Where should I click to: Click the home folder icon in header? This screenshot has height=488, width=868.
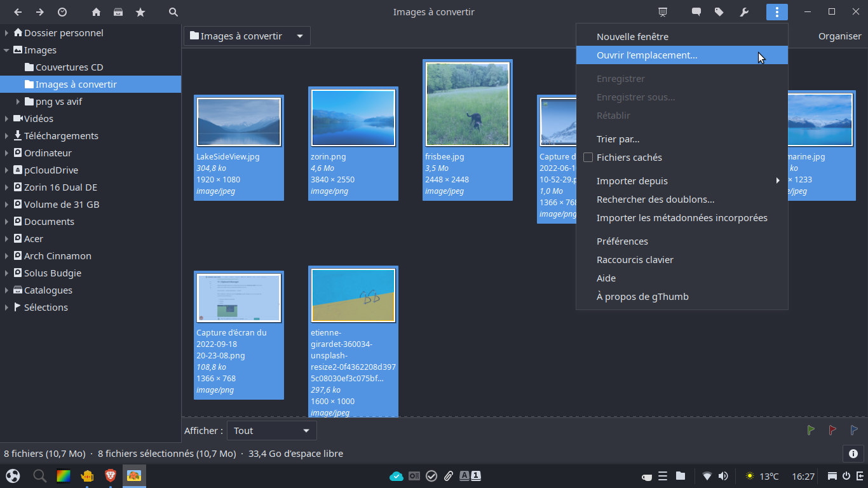(x=96, y=12)
